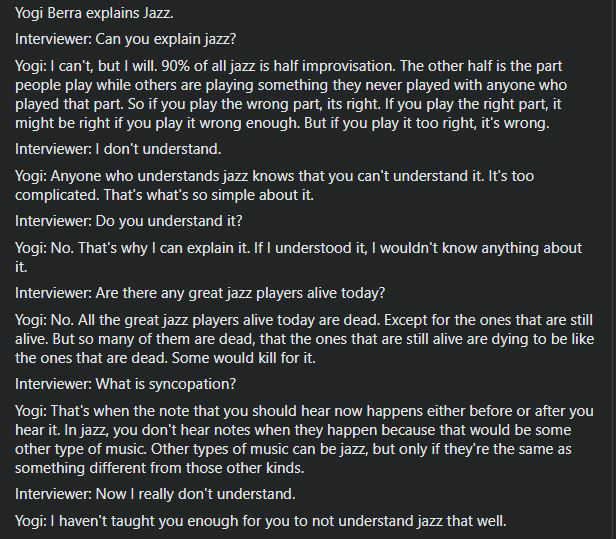
Task: Click the question 'Are there any great jazz players alive today?'
Action: click(240, 293)
